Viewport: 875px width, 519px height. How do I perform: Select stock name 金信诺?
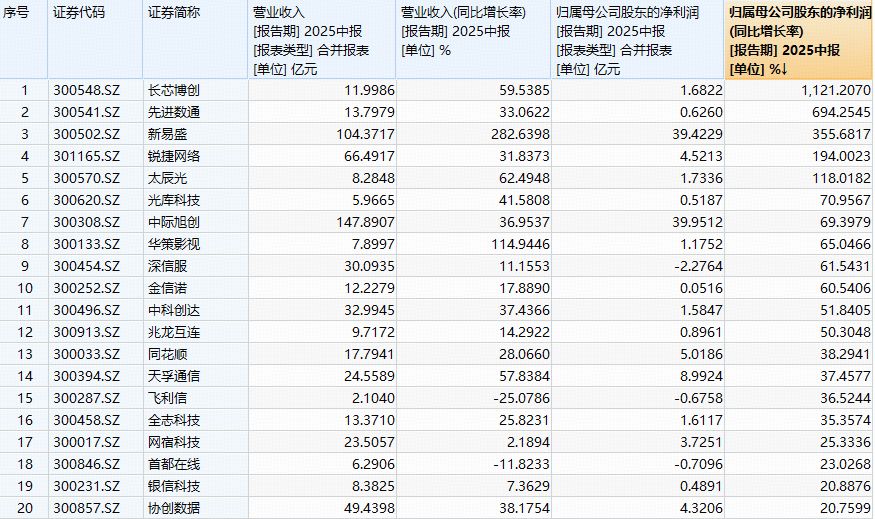pyautogui.click(x=167, y=289)
